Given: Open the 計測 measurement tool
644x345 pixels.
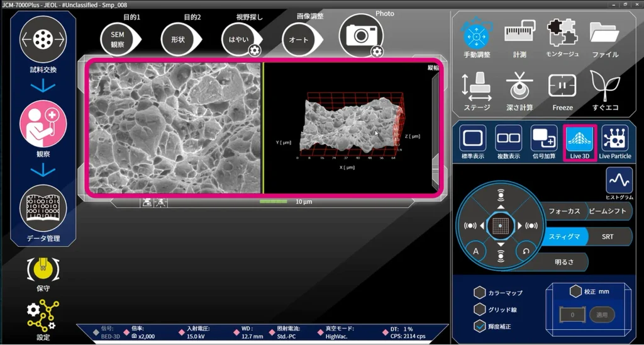Looking at the screenshot, I should point(519,33).
